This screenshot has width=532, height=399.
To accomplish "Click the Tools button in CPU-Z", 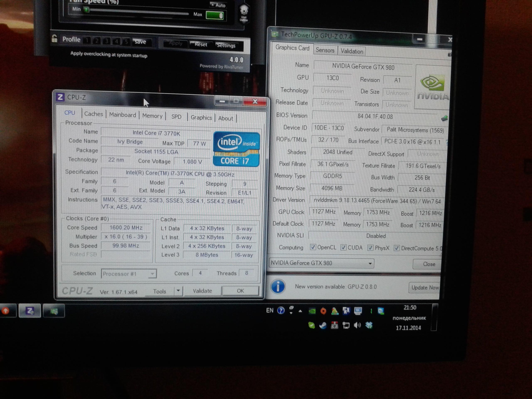I will pos(160,291).
